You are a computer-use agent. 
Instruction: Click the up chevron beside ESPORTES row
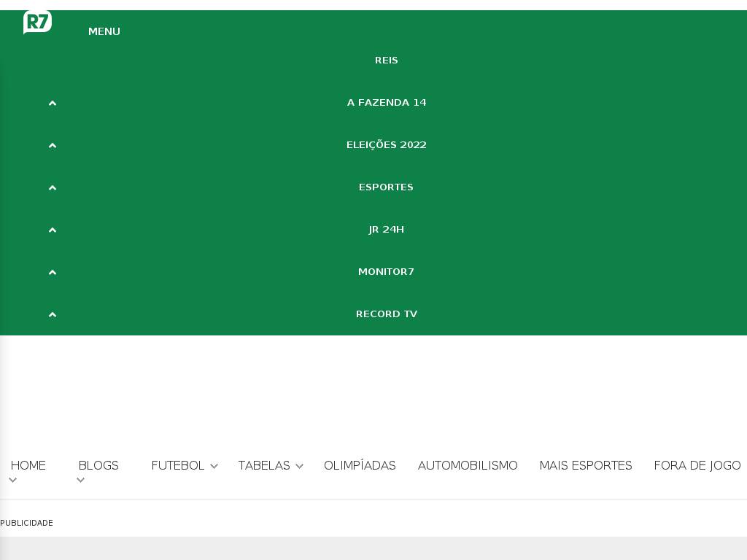(53, 187)
